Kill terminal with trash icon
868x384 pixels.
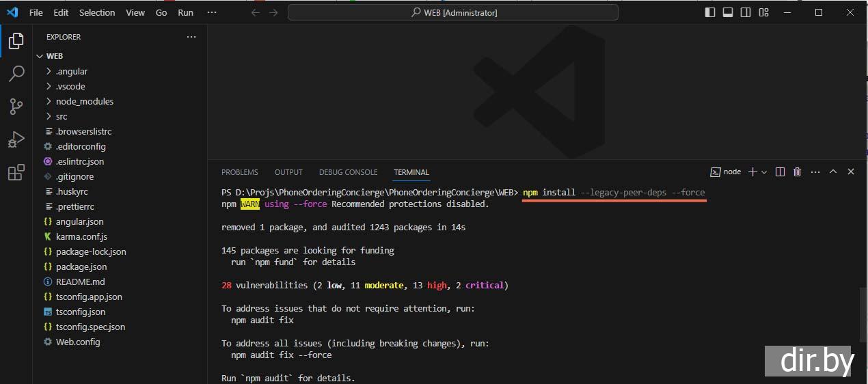(797, 172)
